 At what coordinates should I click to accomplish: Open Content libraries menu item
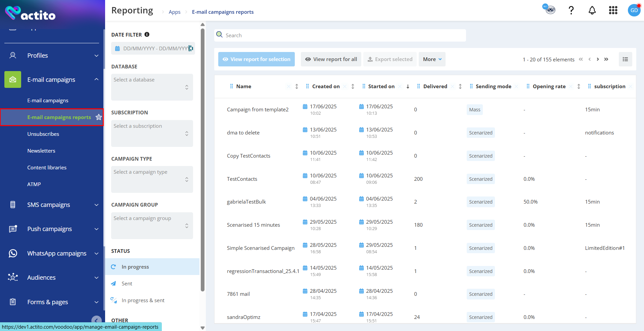click(x=47, y=167)
